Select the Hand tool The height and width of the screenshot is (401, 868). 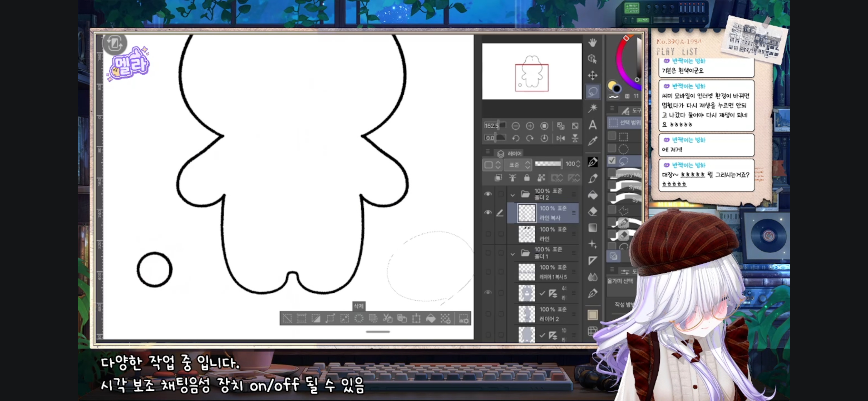click(x=592, y=43)
